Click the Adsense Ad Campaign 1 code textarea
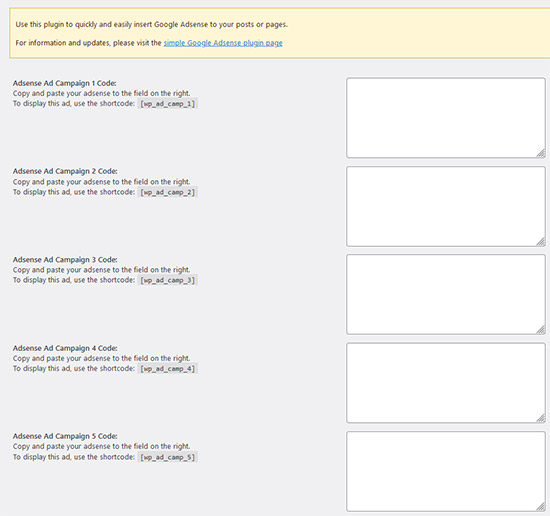 [x=446, y=118]
